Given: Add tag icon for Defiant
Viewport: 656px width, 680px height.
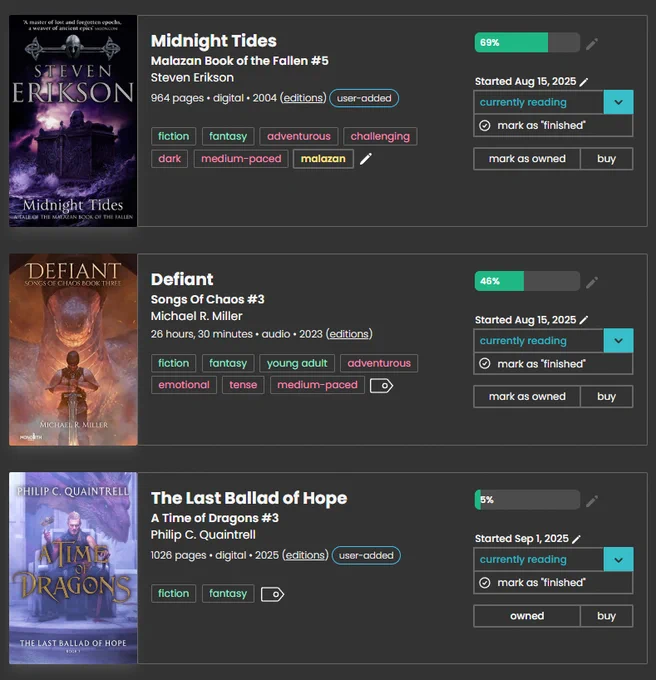Looking at the screenshot, I should coord(381,385).
